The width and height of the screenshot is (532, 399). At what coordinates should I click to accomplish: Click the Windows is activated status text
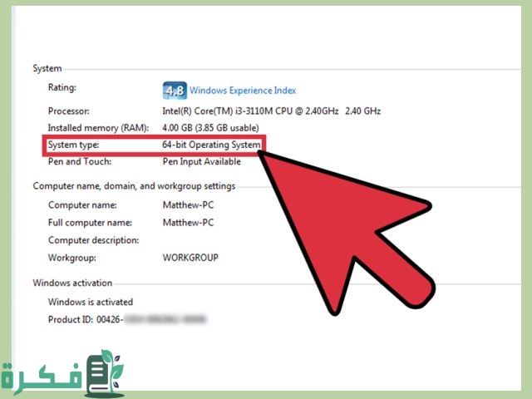click(x=90, y=302)
